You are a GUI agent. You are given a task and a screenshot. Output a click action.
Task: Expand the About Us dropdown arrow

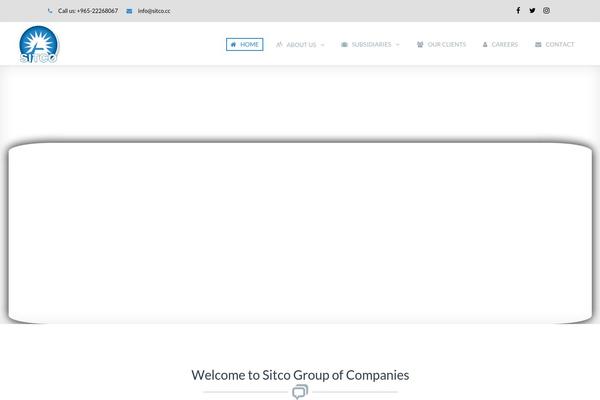click(x=322, y=45)
